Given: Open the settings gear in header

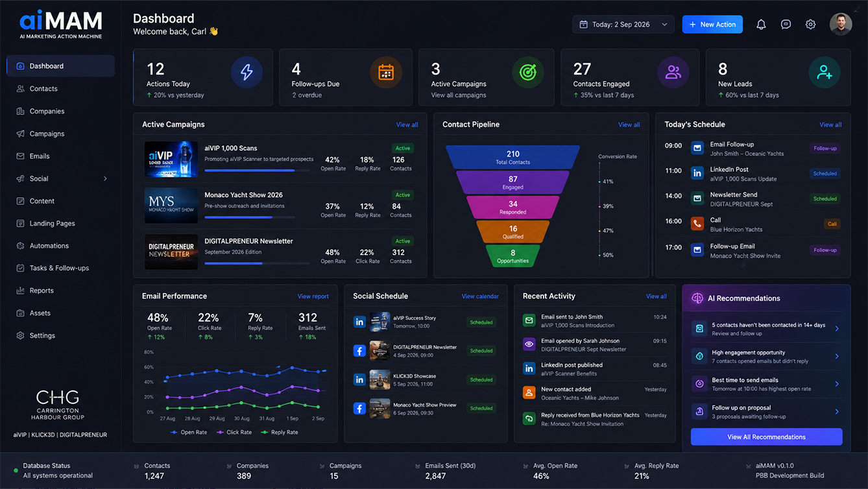Looking at the screenshot, I should point(810,25).
